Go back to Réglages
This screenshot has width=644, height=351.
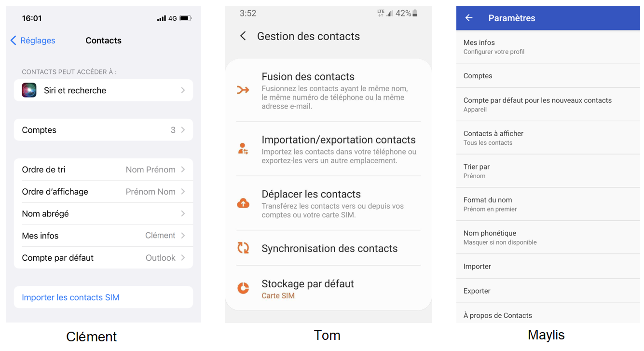coord(33,41)
